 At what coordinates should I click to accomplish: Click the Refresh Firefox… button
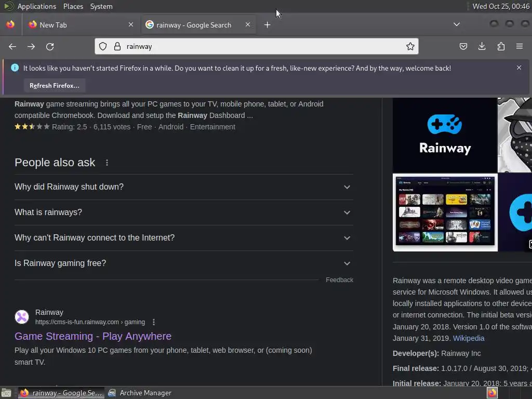pyautogui.click(x=54, y=86)
